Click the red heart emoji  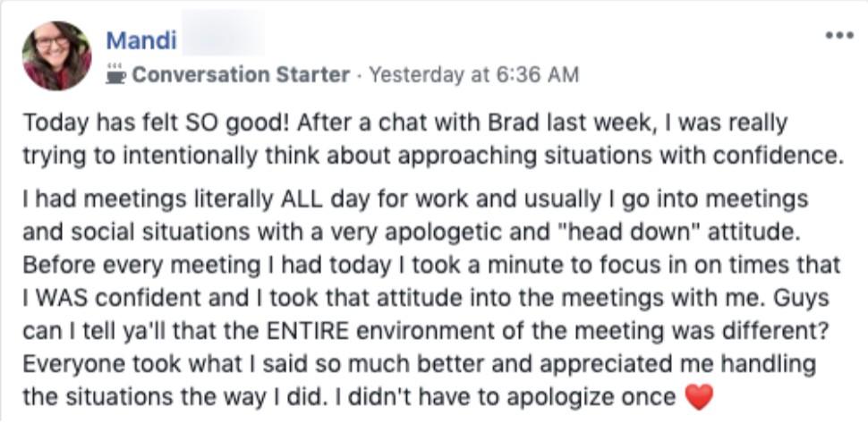(x=699, y=395)
